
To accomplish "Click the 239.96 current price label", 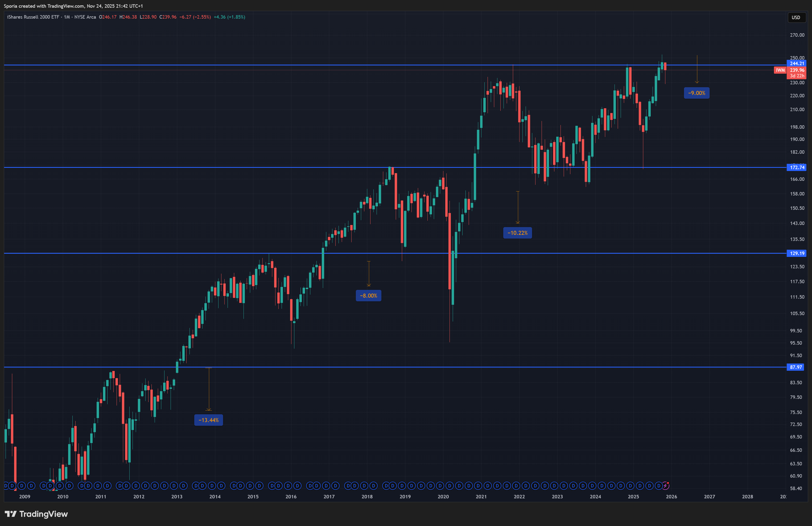I will click(797, 70).
